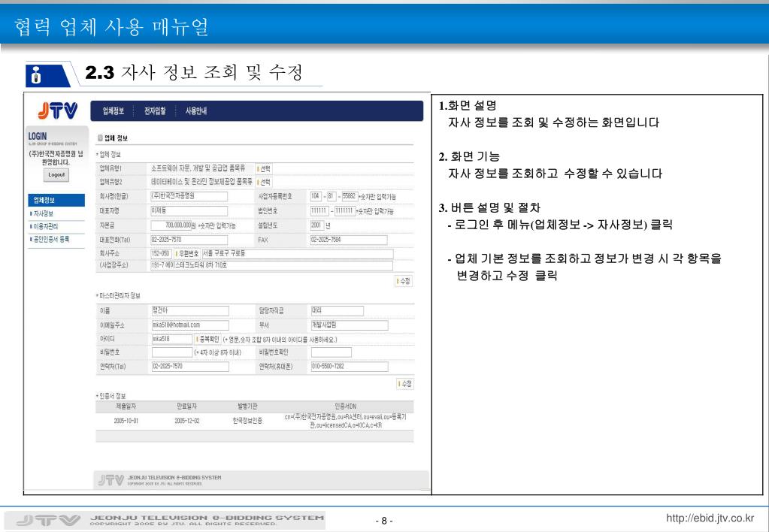
Task: Open 공인인증서 등록 in the sidebar
Action: 51,239
